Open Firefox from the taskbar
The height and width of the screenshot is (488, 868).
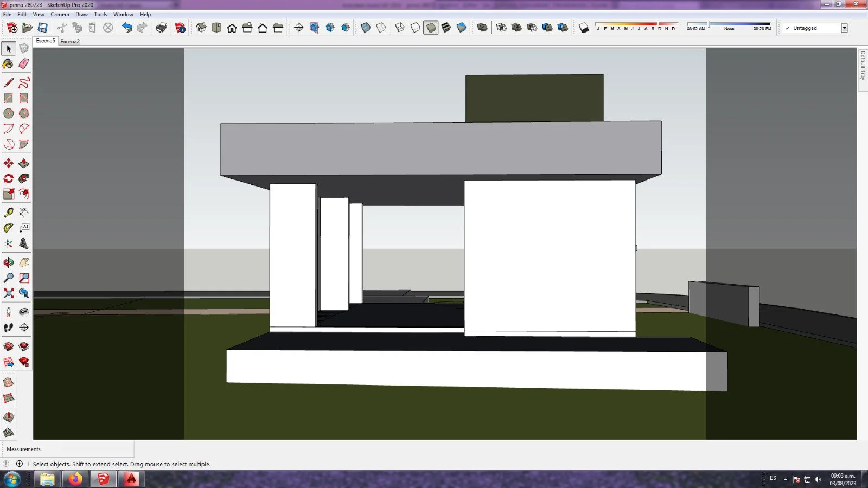pos(75,479)
